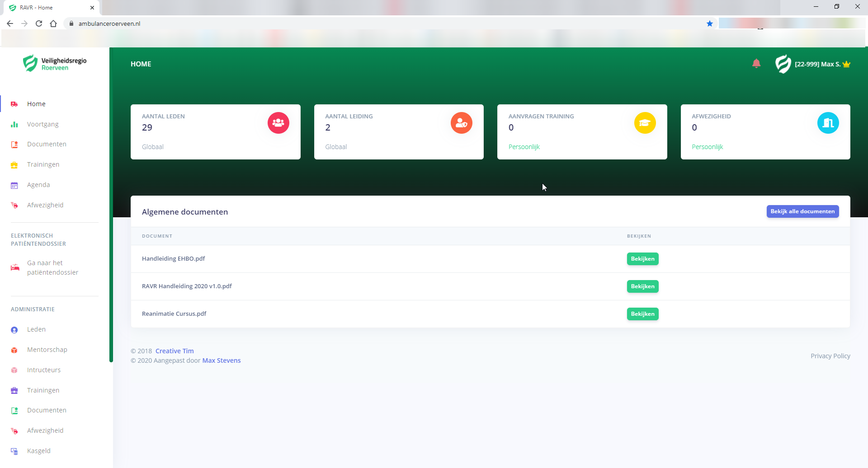The image size is (868, 468).
Task: Click the browser home icon
Action: [x=53, y=23]
